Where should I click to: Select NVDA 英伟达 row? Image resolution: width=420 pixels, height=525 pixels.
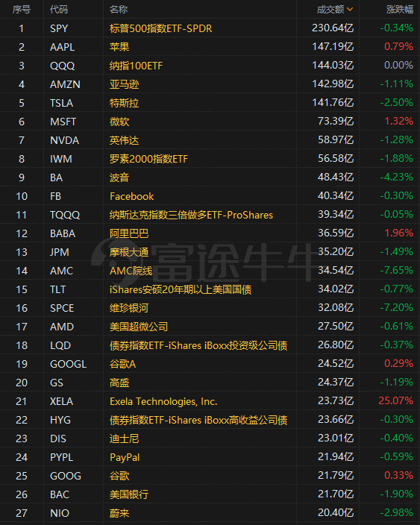tap(210, 140)
